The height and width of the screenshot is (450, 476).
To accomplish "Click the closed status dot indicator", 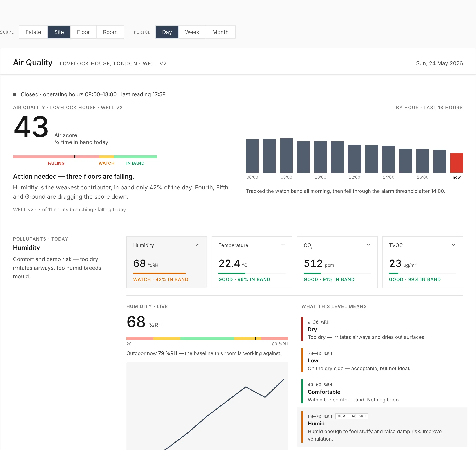I will pos(15,94).
